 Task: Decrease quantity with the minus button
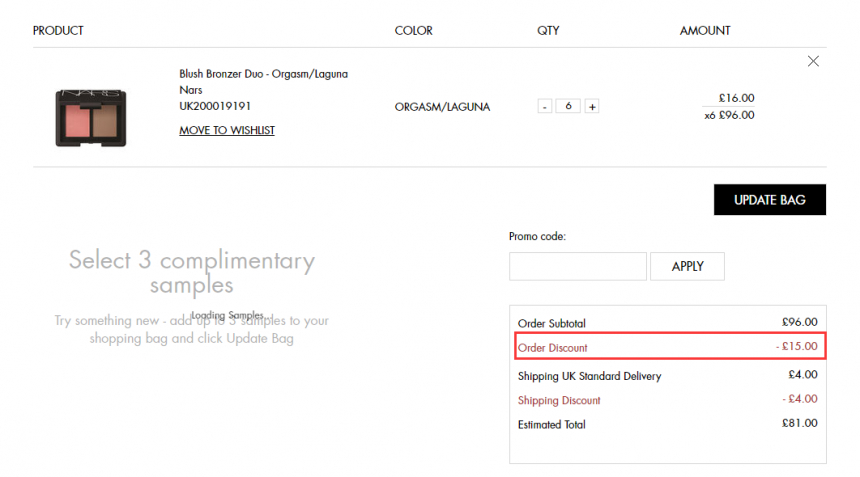545,106
